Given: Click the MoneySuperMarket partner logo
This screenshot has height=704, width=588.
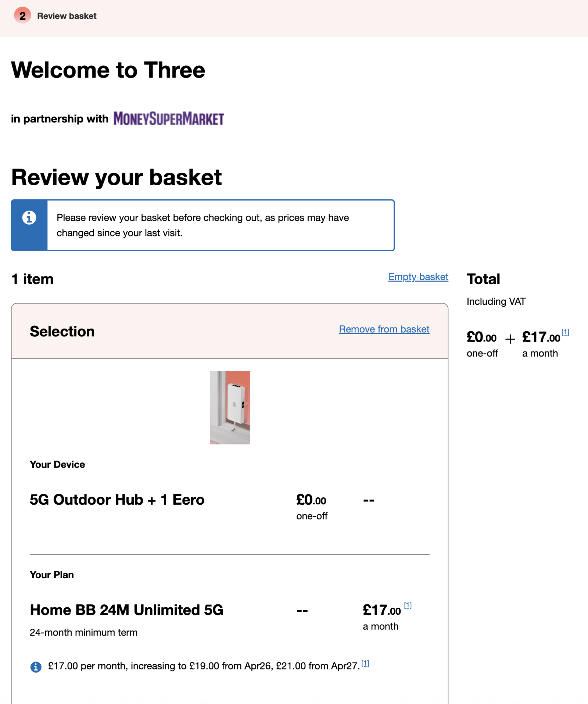Looking at the screenshot, I should (169, 119).
